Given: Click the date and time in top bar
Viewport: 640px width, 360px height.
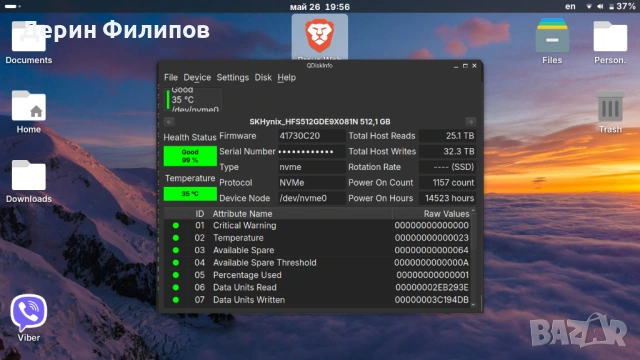Looking at the screenshot, I should (320, 7).
